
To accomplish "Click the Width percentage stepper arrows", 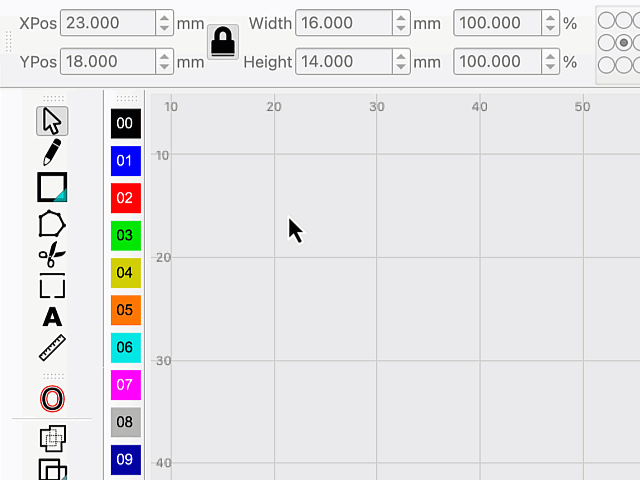I will (550, 22).
